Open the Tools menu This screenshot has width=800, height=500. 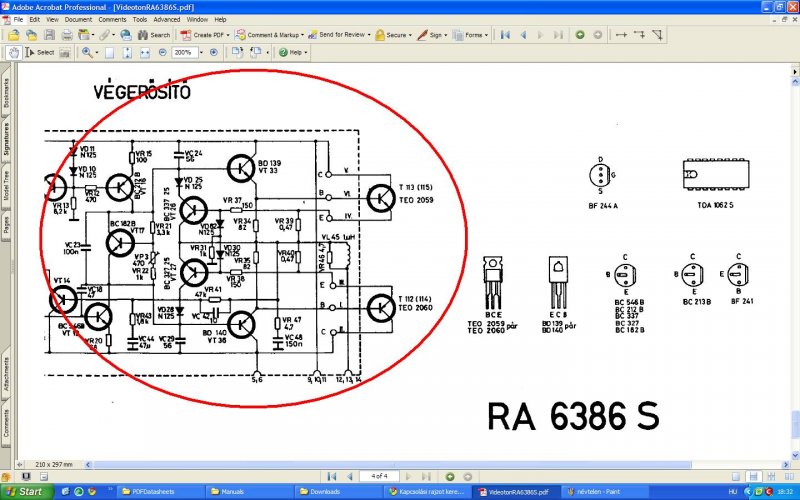point(140,19)
